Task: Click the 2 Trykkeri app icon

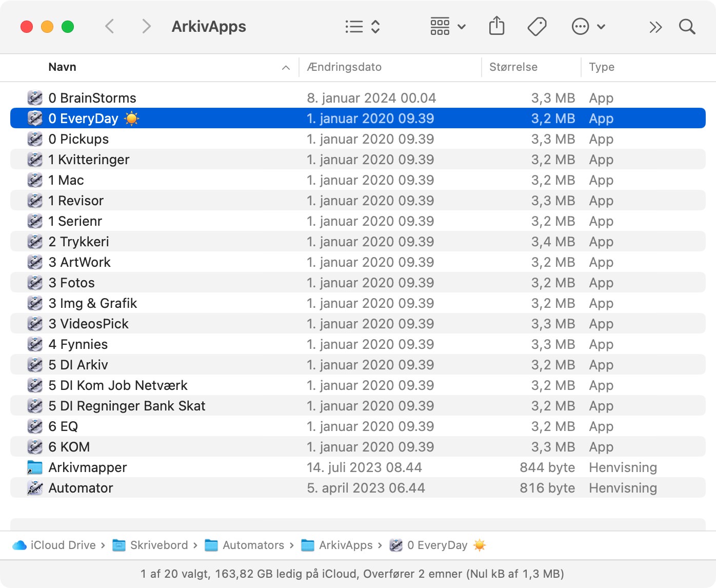Action: point(35,241)
